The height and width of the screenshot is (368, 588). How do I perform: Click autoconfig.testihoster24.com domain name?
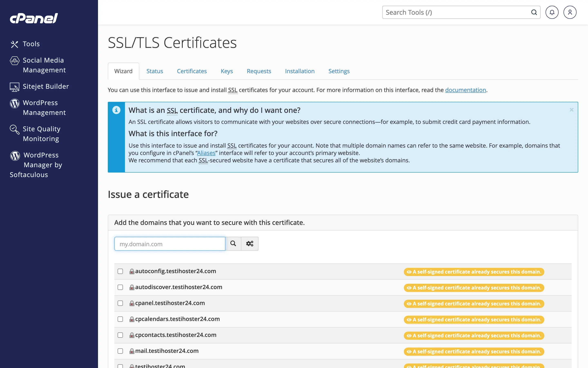click(175, 271)
